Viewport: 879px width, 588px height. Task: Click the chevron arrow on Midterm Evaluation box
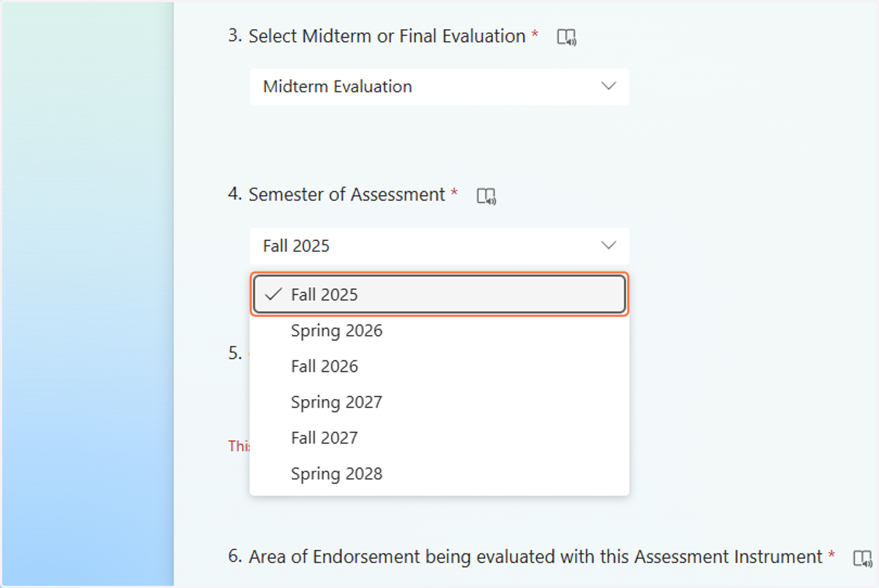coord(608,86)
